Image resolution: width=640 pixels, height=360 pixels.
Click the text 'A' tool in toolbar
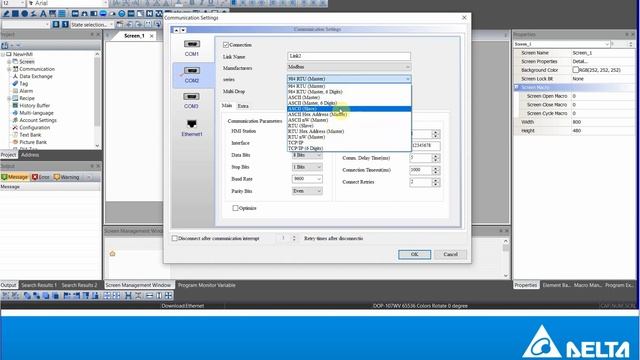point(43,14)
